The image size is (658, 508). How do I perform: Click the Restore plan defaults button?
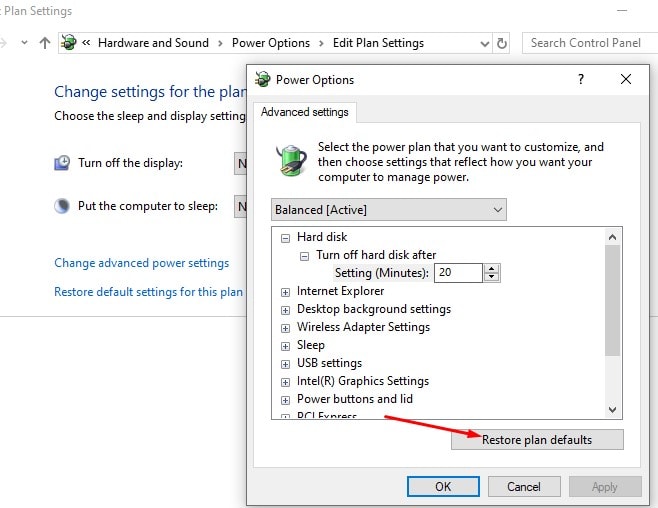[x=537, y=440]
